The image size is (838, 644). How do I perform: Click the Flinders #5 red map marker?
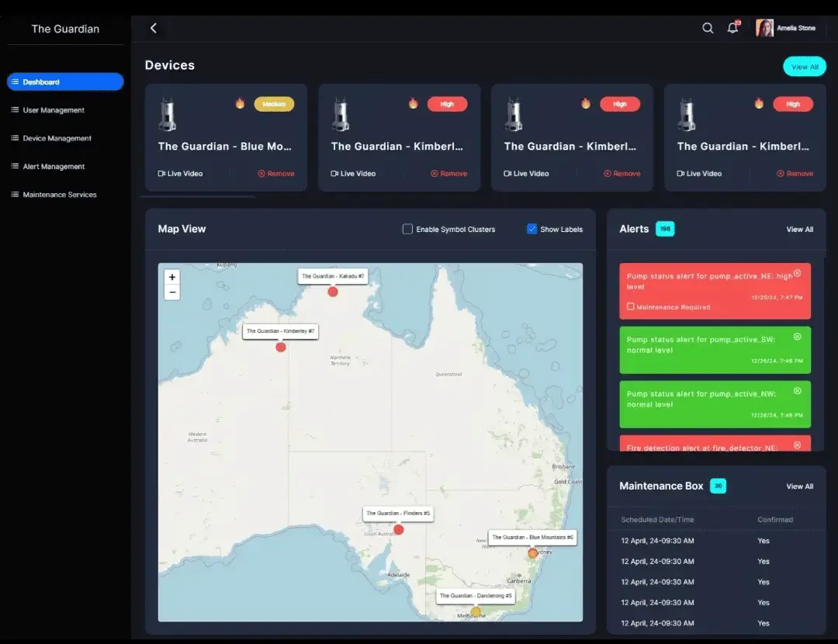pos(399,530)
